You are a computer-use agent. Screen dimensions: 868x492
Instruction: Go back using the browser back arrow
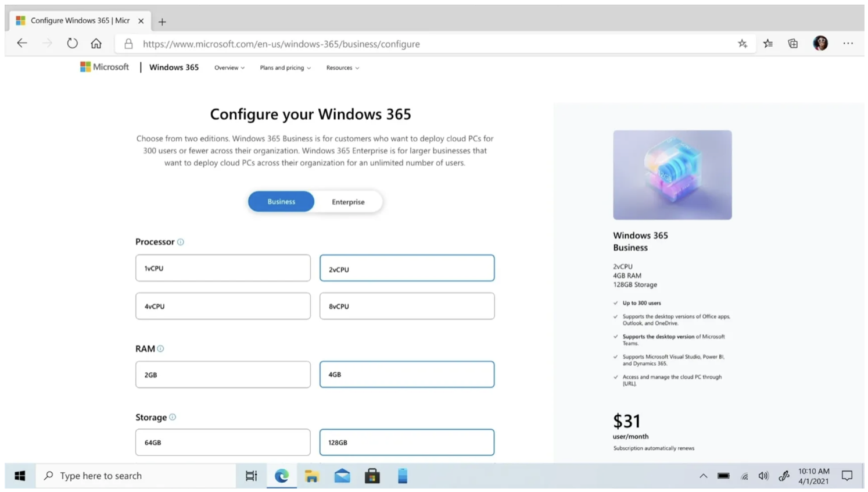(22, 43)
